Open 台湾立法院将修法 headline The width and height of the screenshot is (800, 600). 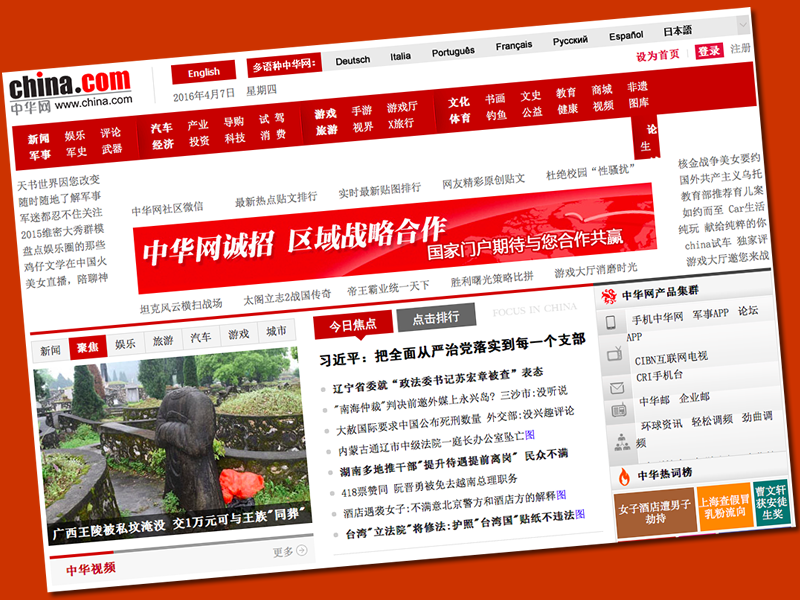pyautogui.click(x=460, y=524)
